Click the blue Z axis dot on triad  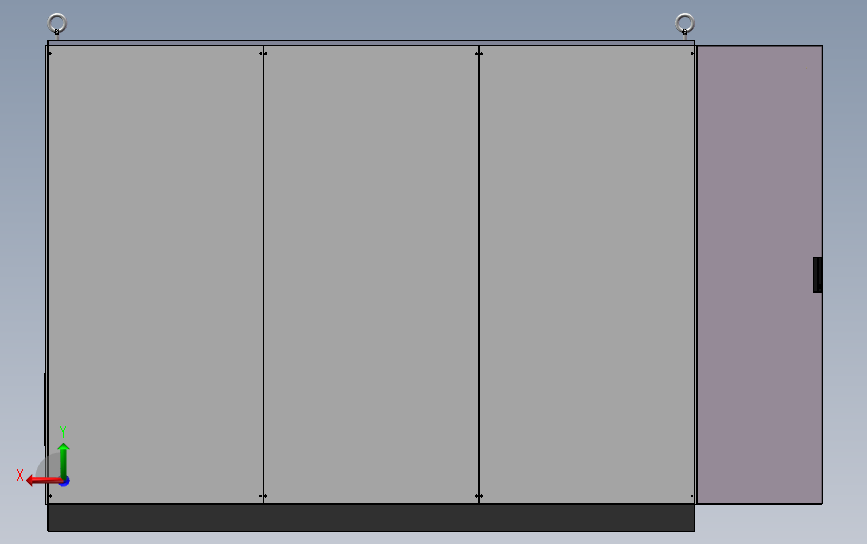coord(65,482)
